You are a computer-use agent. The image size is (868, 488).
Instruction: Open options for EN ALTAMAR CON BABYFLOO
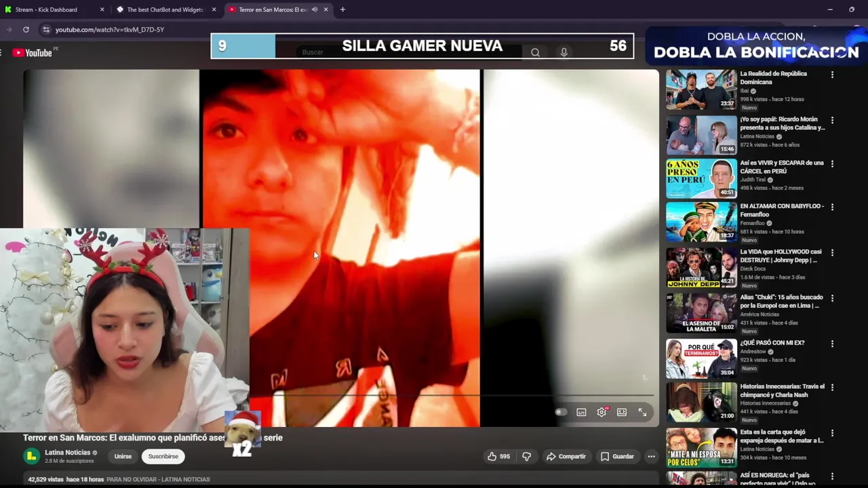click(x=832, y=207)
